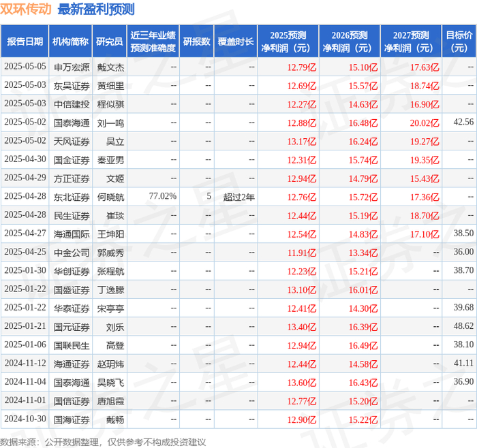477x448 pixels.
Task: Click the 11.91亿 profit value
Action: 302,253
